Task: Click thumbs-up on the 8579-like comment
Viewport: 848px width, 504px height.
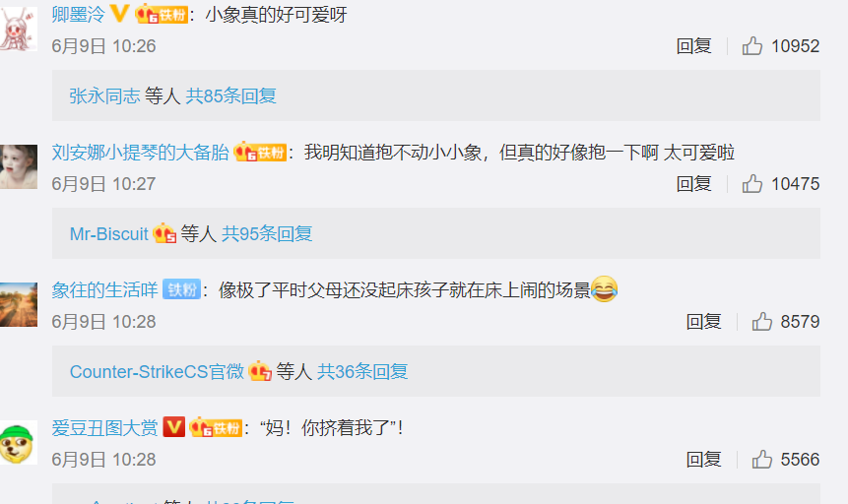Action: (761, 322)
